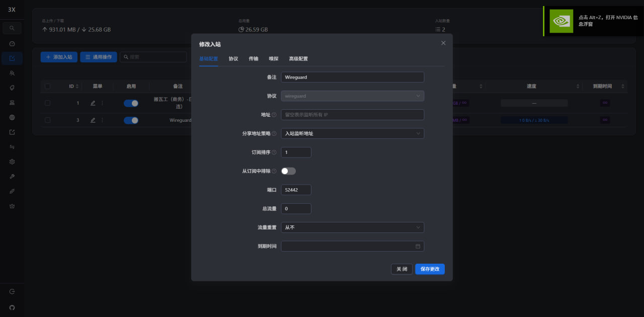Click the 3X logo at top left
Screen dimensions: 644x317
[x=12, y=9]
